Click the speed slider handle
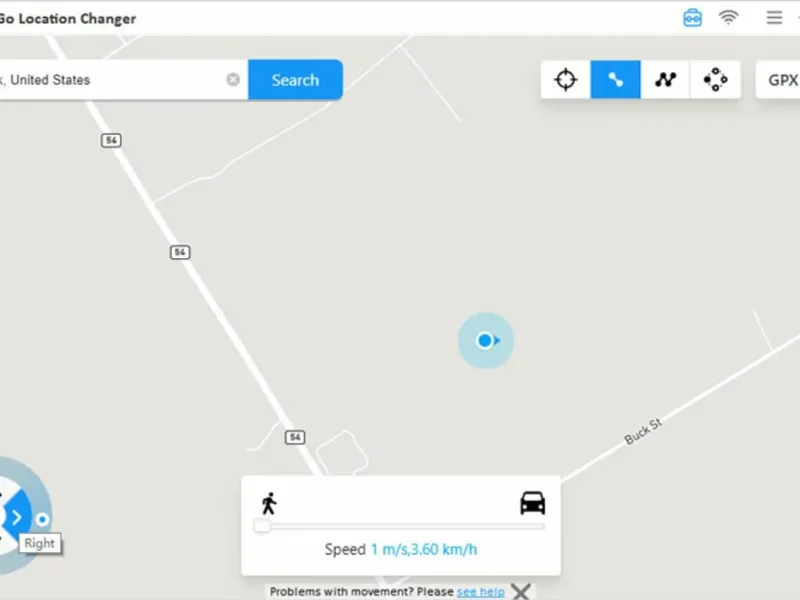This screenshot has width=800, height=600. [262, 526]
